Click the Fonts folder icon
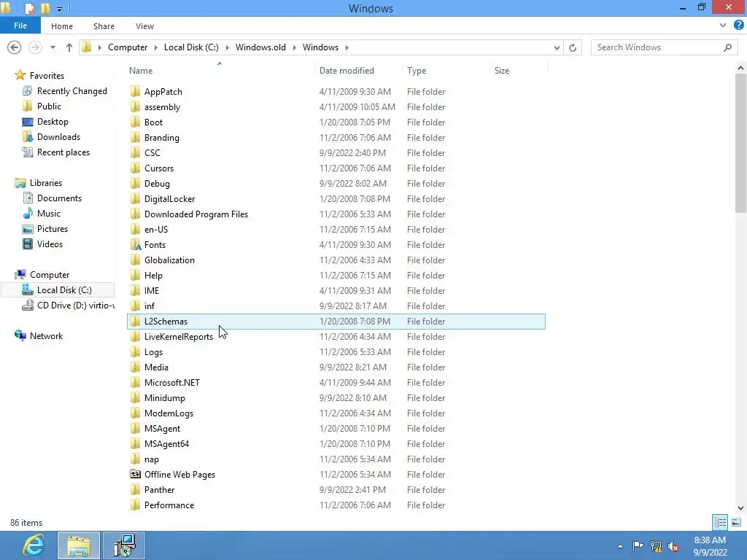Screen dimensions: 747x560 point(136,245)
